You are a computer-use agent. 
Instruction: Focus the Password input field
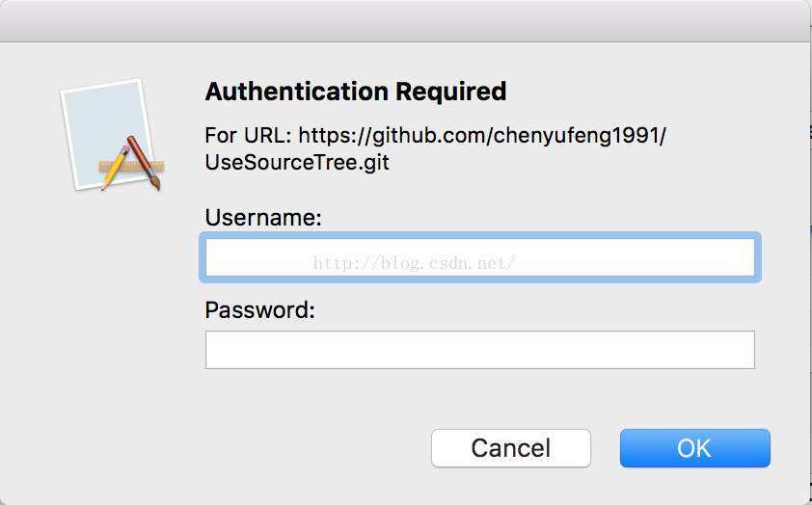[479, 350]
